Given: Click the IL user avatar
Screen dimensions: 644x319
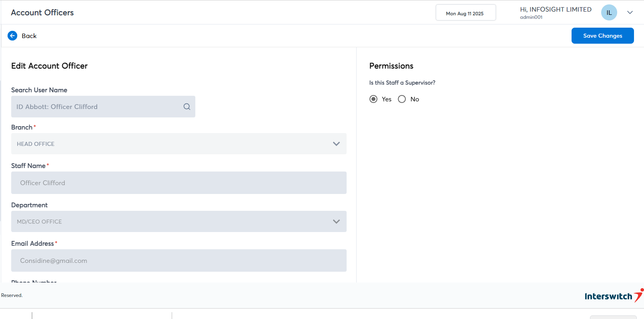Looking at the screenshot, I should tap(609, 12).
